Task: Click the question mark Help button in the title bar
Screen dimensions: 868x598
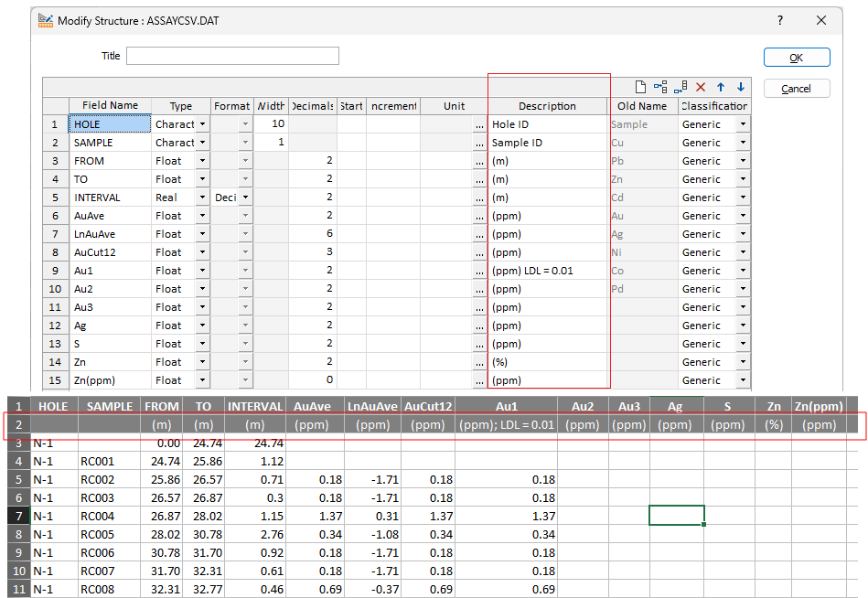Action: coord(780,20)
